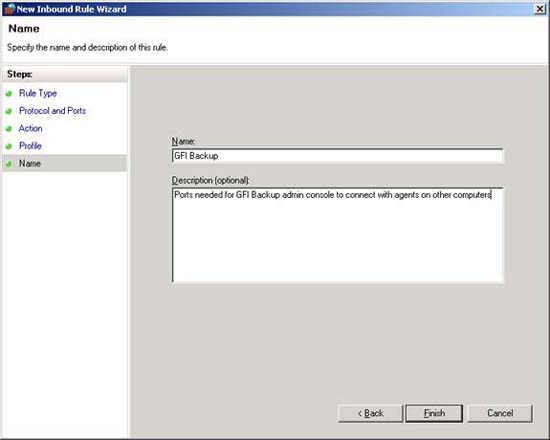550x440 pixels.
Task: Click the green bullet beside Protocol and Ports
Action: [9, 111]
